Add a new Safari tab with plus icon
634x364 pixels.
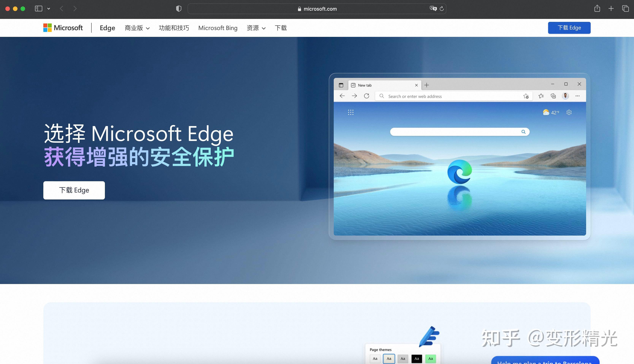(611, 9)
